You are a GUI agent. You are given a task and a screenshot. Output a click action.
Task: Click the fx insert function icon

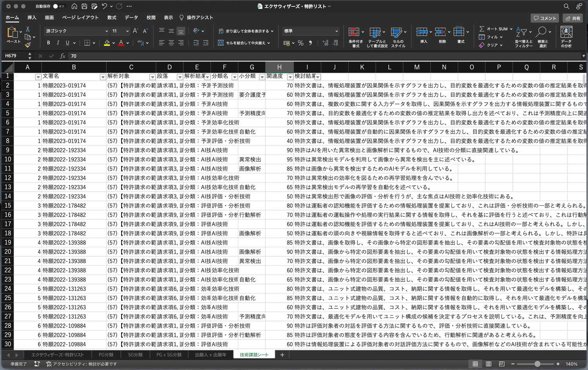(x=62, y=56)
